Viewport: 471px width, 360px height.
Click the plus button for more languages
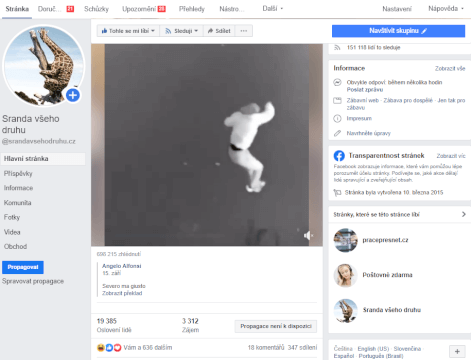coord(457,351)
